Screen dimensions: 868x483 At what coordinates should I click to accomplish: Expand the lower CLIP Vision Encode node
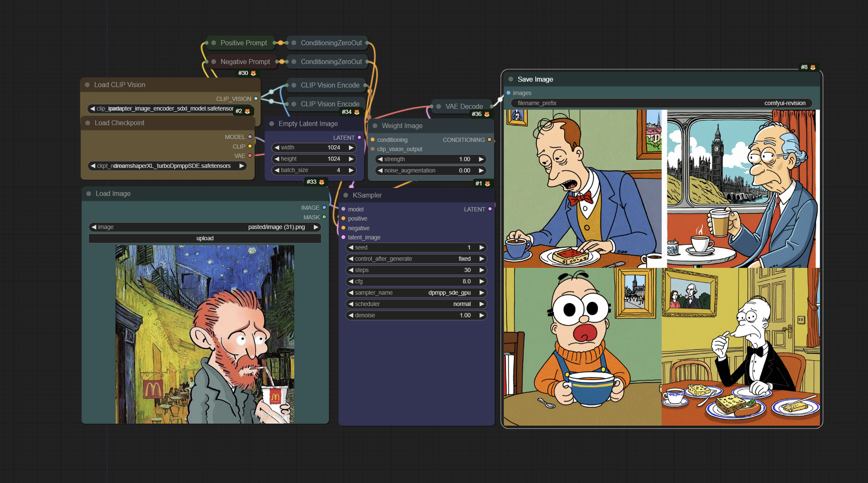pyautogui.click(x=294, y=104)
